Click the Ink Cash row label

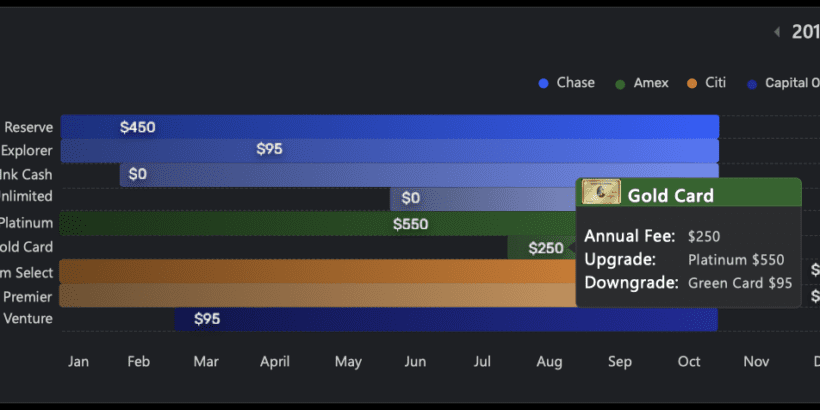coord(27,174)
